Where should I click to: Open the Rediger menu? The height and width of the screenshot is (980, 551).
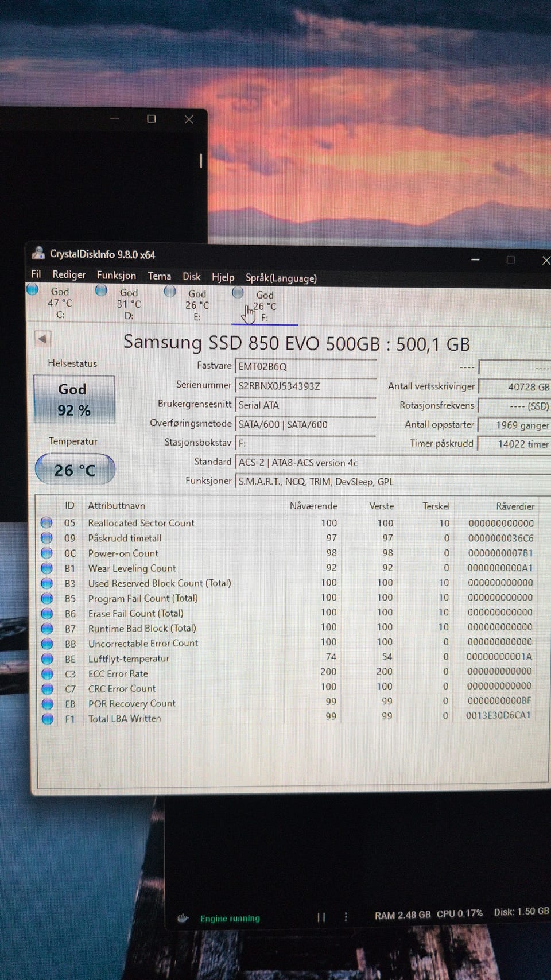[69, 274]
